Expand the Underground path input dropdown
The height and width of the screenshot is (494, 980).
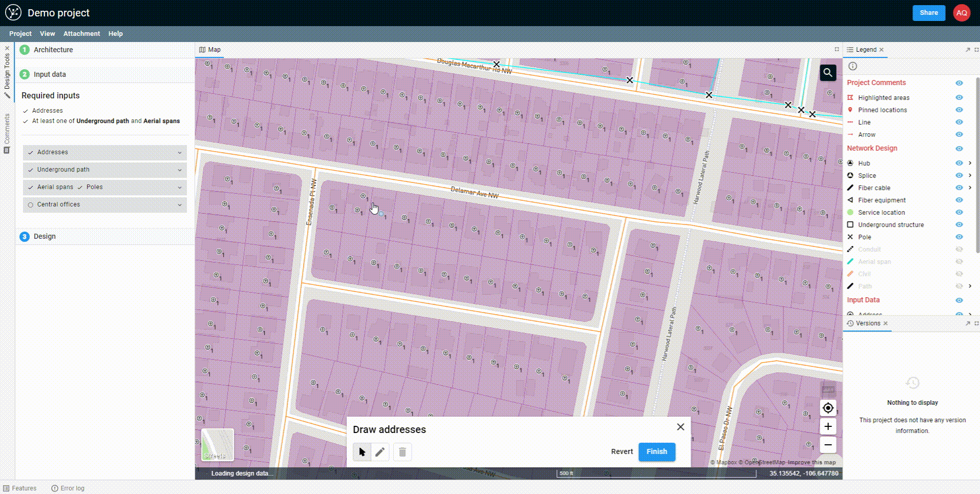105,170
